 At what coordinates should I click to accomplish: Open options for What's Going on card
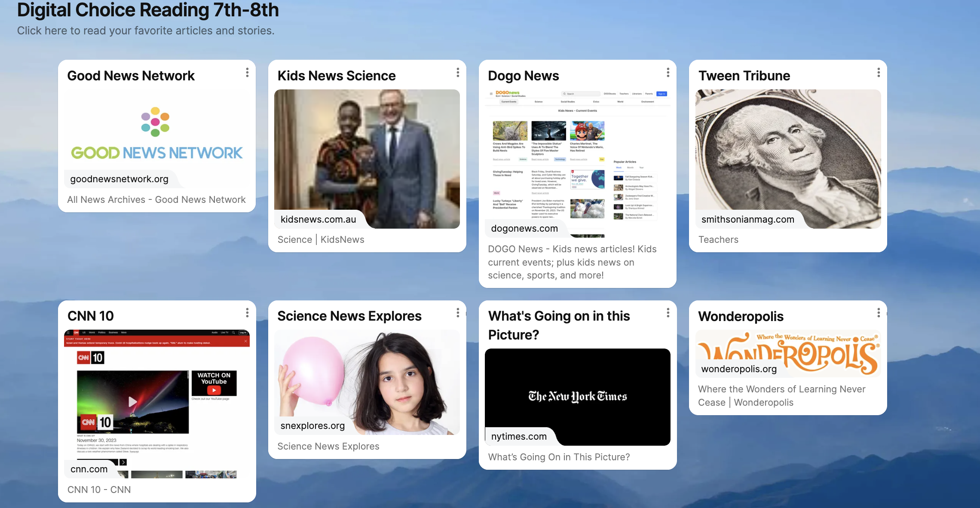668,313
